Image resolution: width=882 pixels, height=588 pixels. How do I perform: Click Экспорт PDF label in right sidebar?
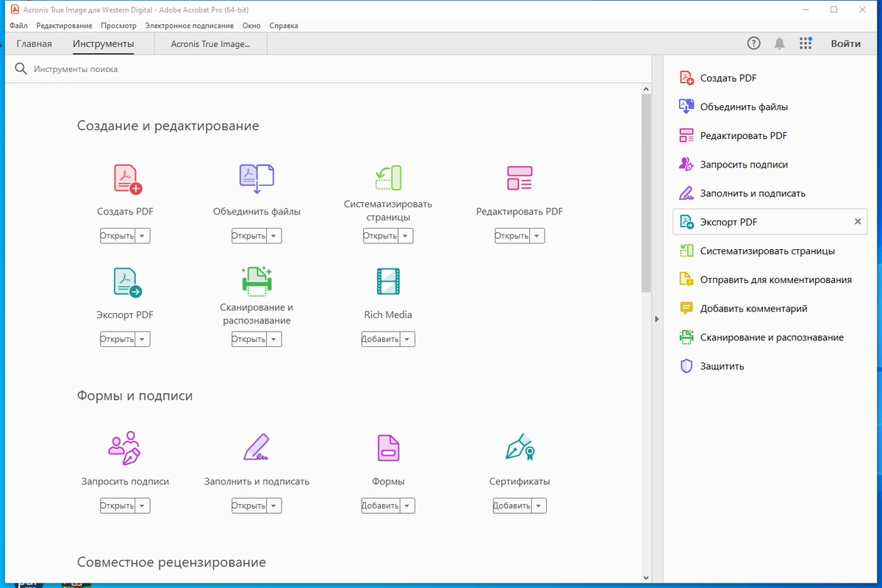[728, 222]
